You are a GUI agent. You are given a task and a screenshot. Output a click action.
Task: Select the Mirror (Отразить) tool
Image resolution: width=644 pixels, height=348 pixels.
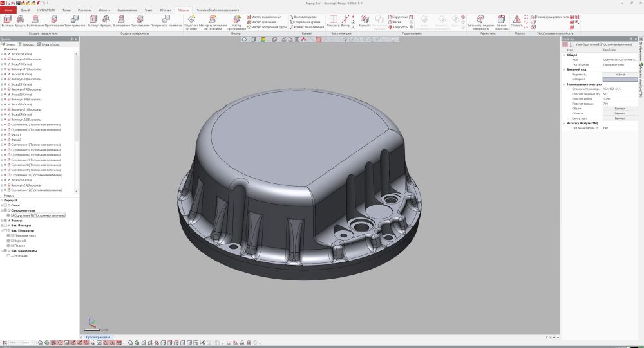pos(516,21)
